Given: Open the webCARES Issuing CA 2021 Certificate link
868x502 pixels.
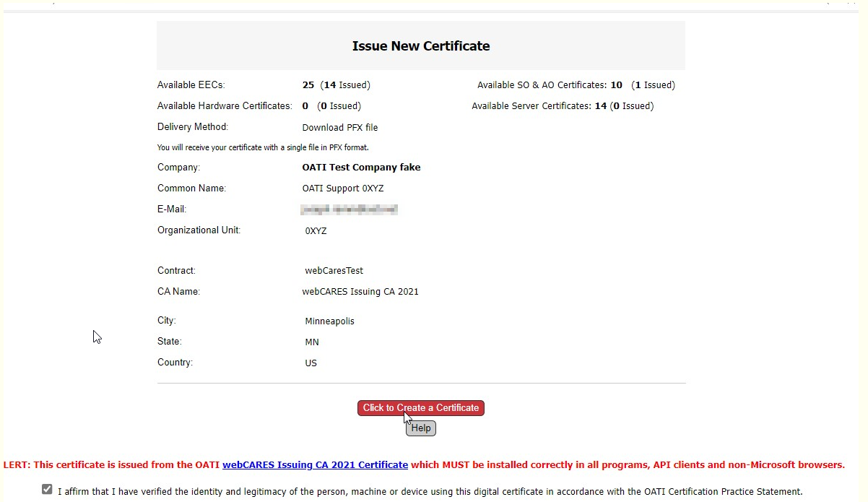Looking at the screenshot, I should tap(315, 465).
